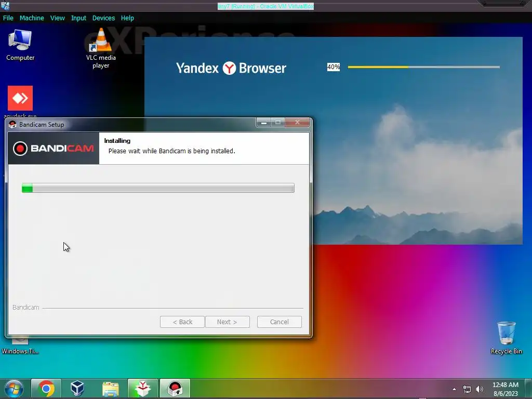Show hidden tray icons arrow
Screen dimensions: 532x399
(x=454, y=389)
